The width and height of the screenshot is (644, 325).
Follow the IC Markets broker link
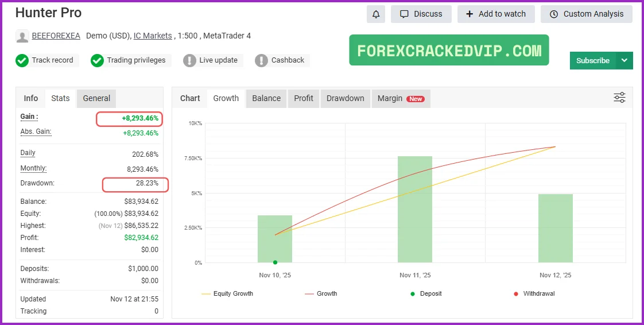(153, 36)
